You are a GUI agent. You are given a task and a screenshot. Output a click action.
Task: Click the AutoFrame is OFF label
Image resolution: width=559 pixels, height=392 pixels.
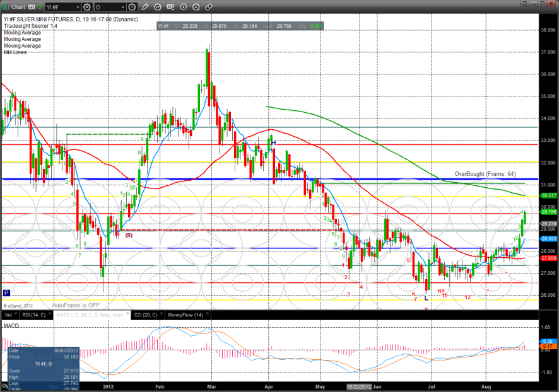click(x=76, y=304)
